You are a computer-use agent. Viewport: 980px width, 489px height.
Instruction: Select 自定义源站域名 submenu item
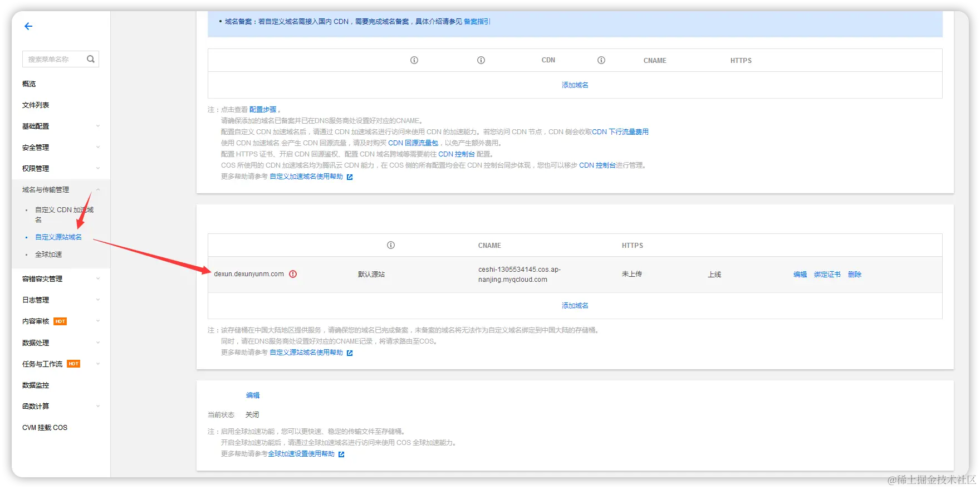[58, 237]
